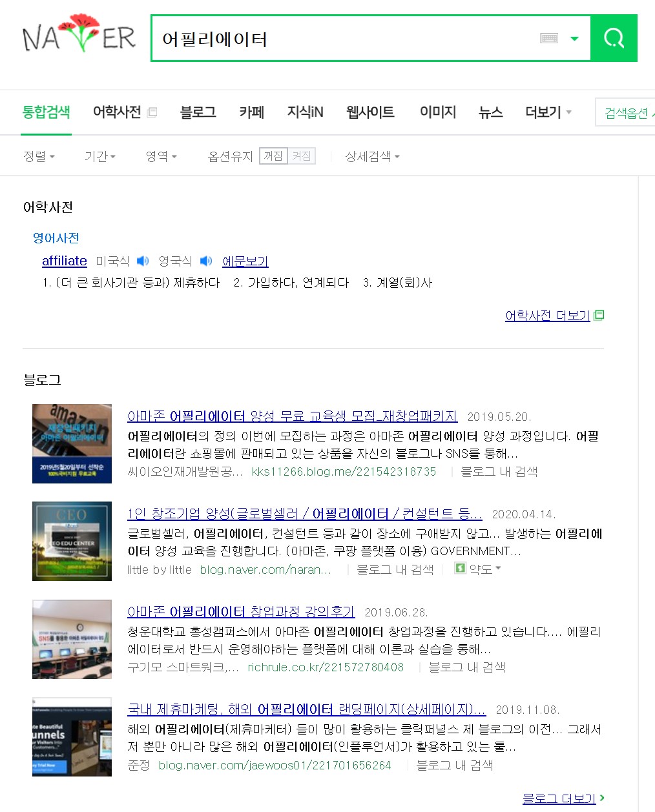Switch to the 뉴스 tab

point(490,112)
